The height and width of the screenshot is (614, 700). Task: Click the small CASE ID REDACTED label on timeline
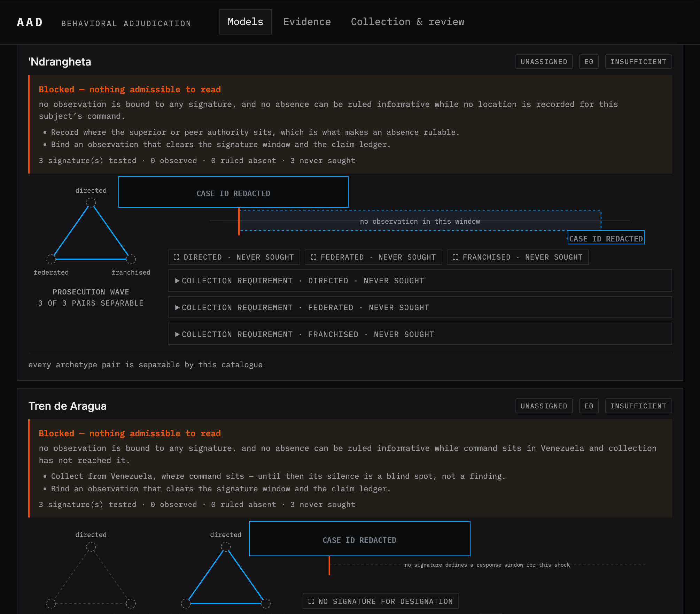pos(606,237)
